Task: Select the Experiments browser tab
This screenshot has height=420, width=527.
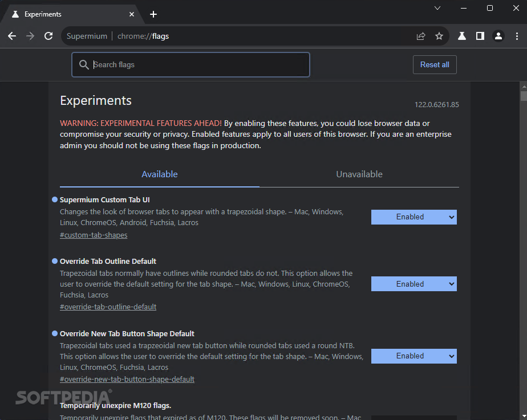Action: click(72, 14)
